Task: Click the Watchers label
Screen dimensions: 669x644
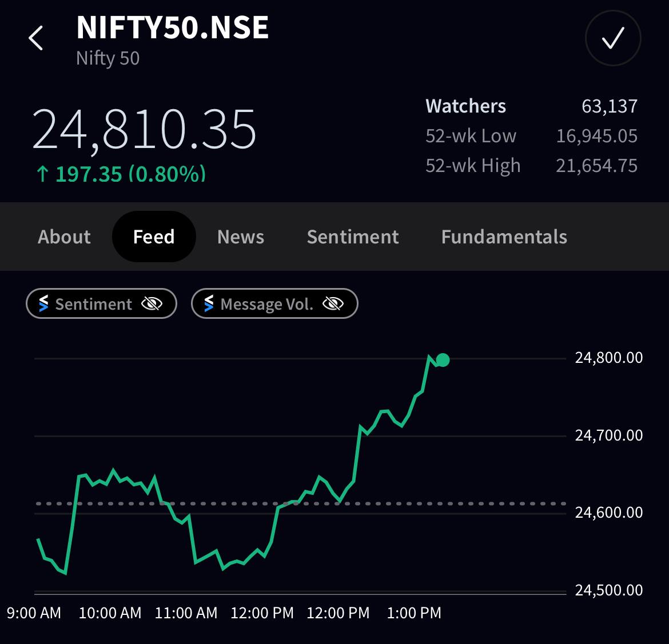Action: [465, 106]
